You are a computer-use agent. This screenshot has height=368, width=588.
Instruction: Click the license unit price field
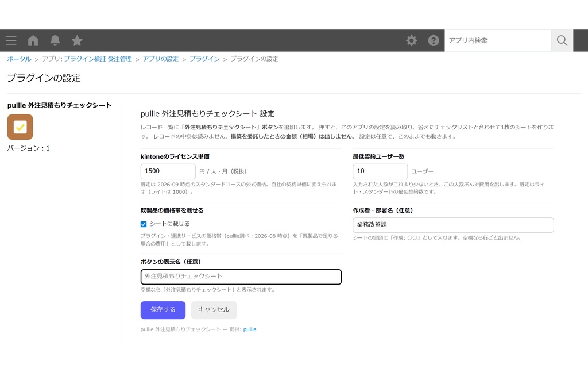[x=168, y=171]
